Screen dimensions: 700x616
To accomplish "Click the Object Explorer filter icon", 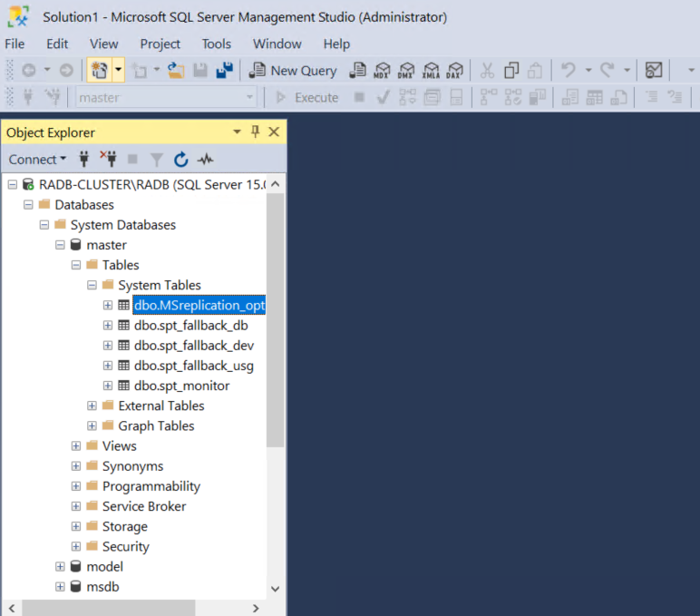I will pyautogui.click(x=156, y=160).
